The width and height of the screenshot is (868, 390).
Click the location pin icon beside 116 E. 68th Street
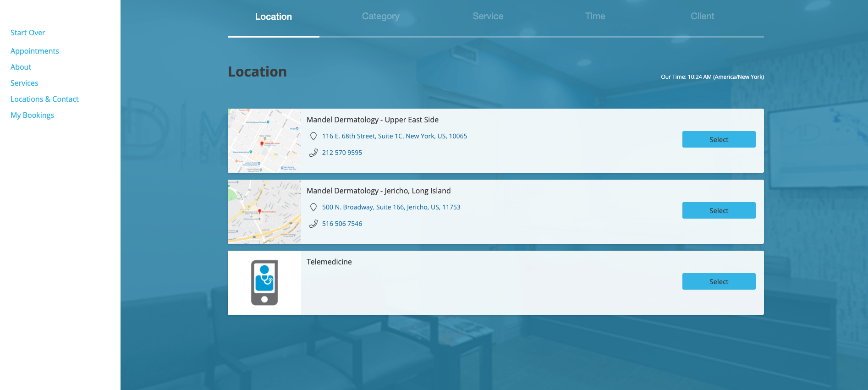[313, 136]
